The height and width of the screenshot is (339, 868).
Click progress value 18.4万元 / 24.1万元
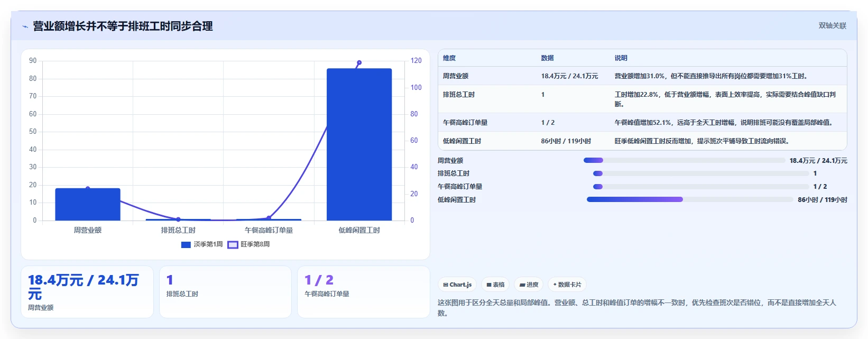818,160
